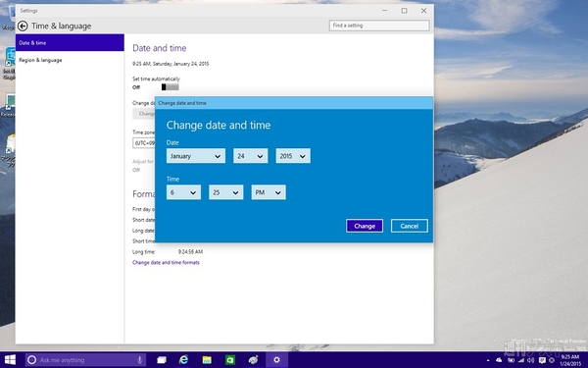
Task: Confirm with the Change button in dialog
Action: (x=365, y=226)
